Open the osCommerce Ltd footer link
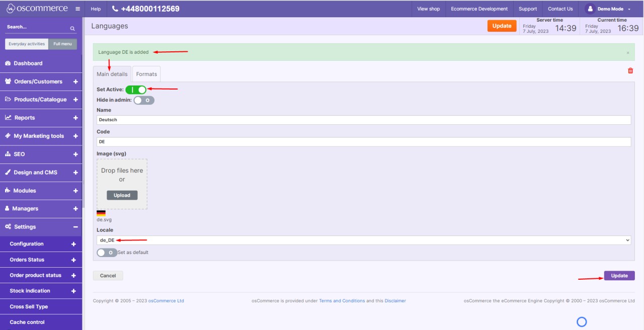The image size is (644, 330). click(x=166, y=301)
